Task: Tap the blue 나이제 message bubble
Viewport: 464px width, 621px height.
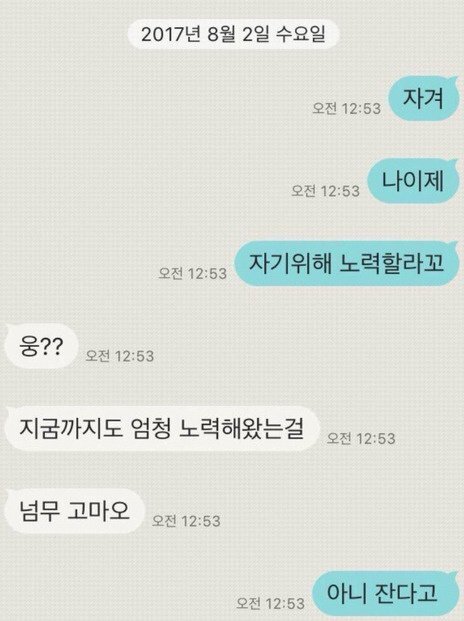Action: [413, 181]
